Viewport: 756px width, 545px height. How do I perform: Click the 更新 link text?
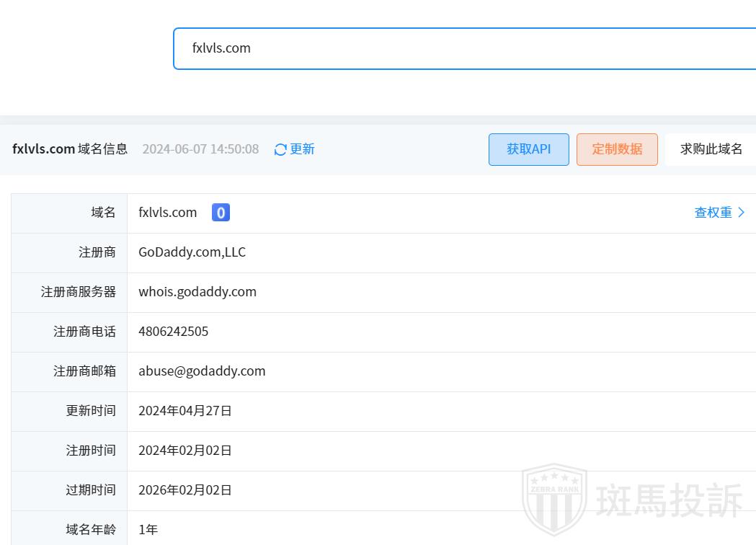point(302,149)
